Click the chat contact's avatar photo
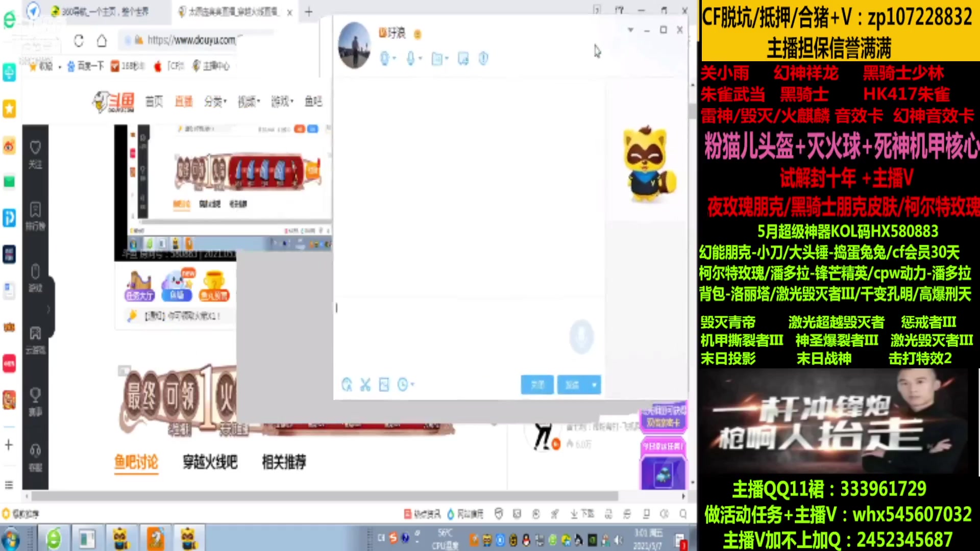Image resolution: width=980 pixels, height=551 pixels. point(354,45)
